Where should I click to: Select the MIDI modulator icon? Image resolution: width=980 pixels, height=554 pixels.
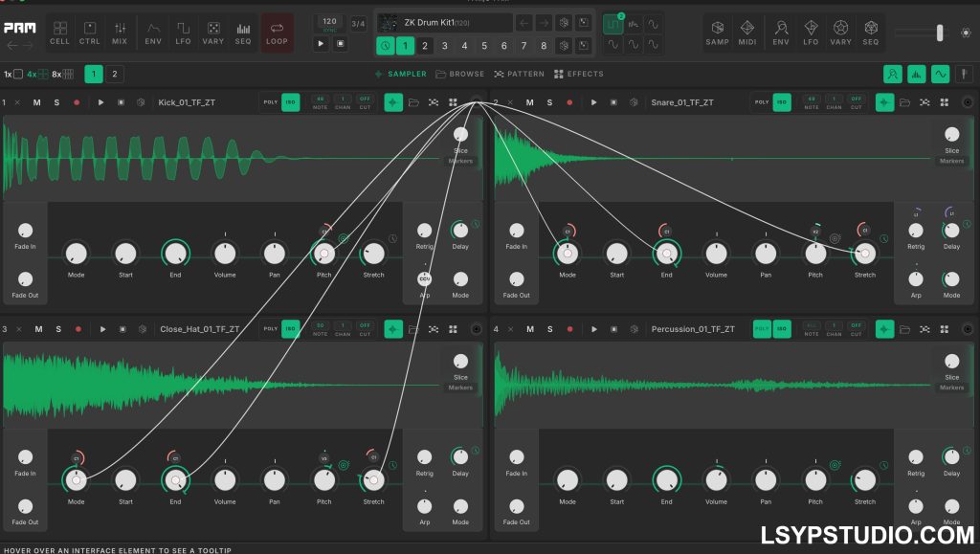pos(746,33)
